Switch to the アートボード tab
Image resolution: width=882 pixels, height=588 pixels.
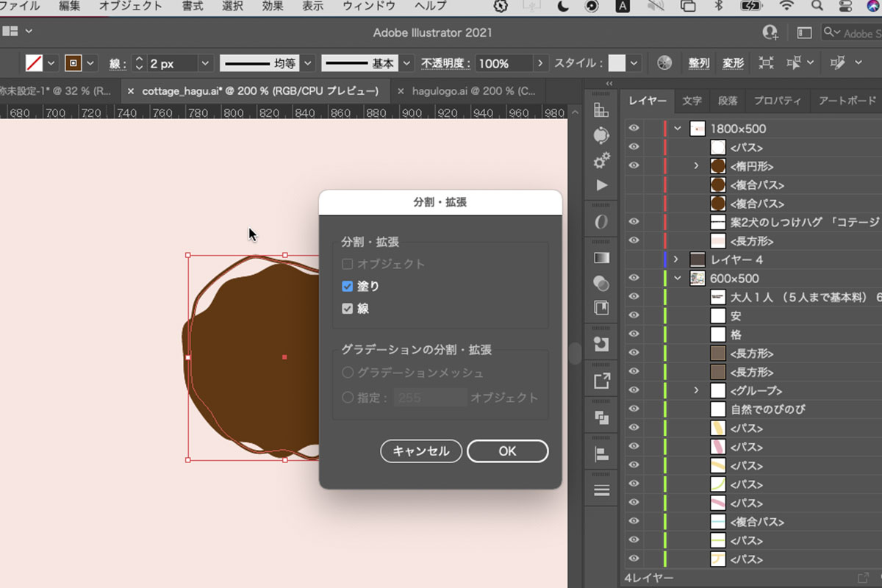point(847,101)
